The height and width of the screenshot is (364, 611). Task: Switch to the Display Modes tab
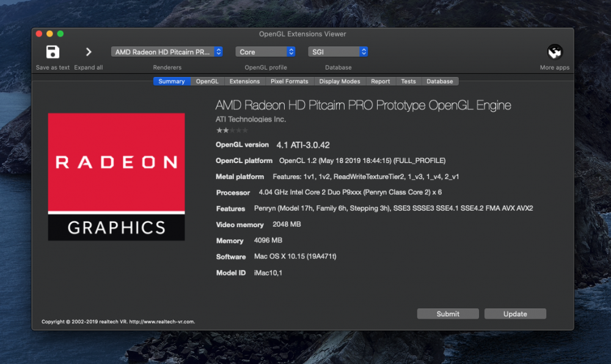[339, 81]
